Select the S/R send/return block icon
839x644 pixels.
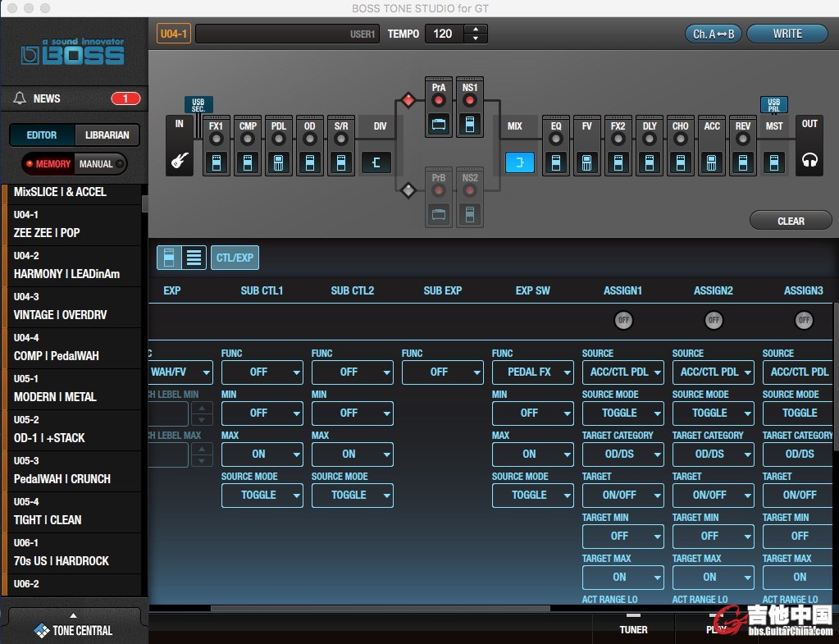[x=341, y=162]
